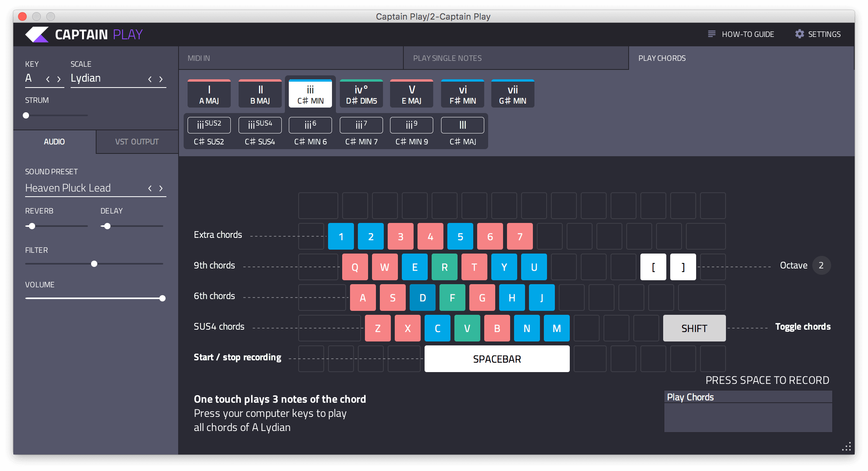Click the Captain Play logo icon

click(x=36, y=34)
